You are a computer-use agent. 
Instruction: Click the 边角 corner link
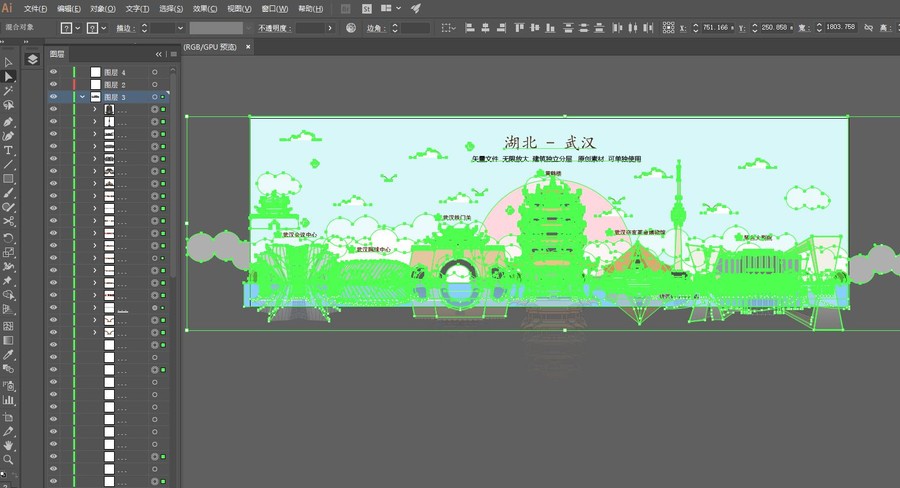pyautogui.click(x=375, y=28)
